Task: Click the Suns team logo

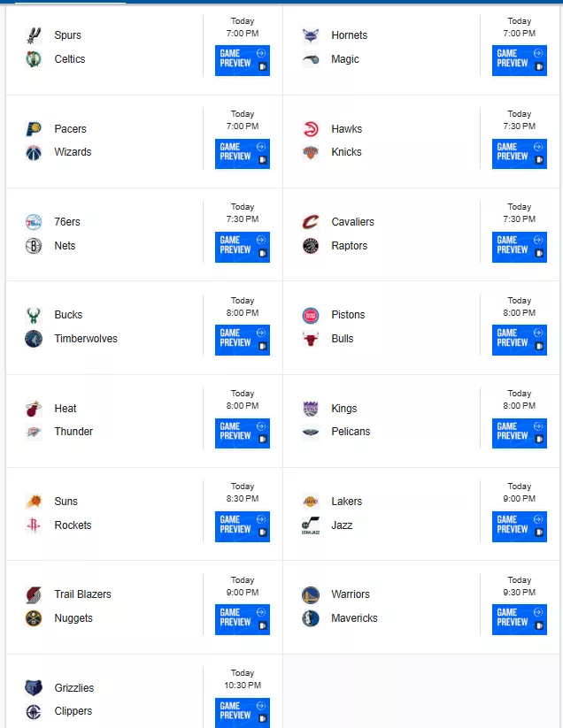Action: (34, 502)
